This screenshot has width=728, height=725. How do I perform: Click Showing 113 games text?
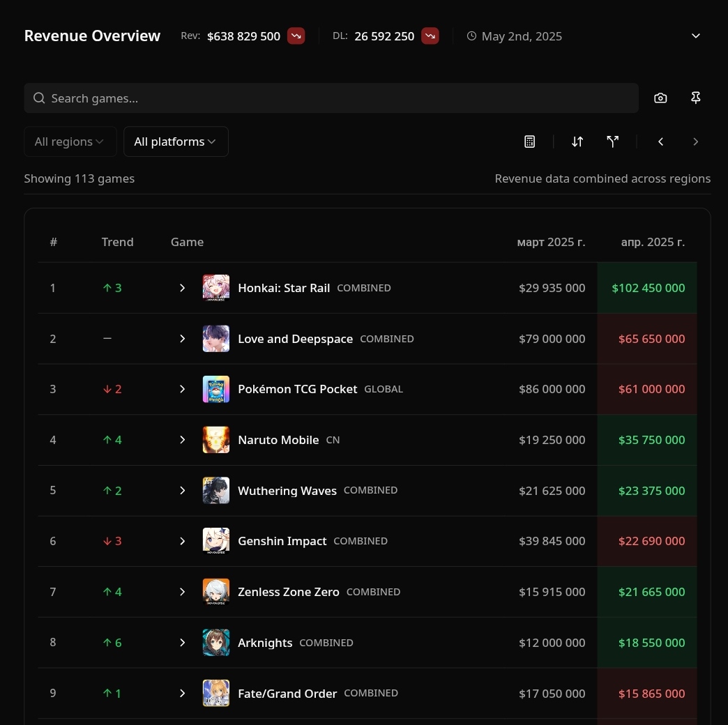(x=79, y=178)
